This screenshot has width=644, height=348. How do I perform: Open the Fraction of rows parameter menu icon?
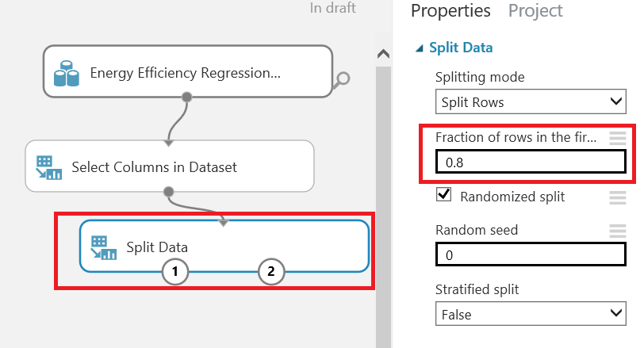[x=617, y=138]
